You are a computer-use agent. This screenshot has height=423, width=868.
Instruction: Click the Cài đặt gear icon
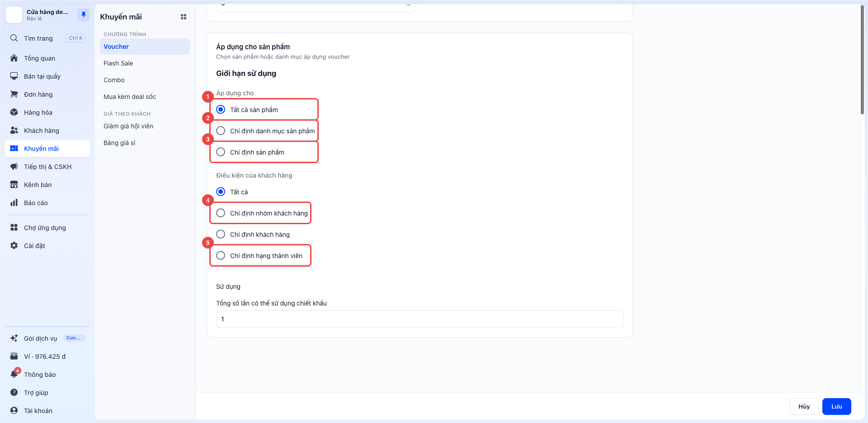(14, 245)
